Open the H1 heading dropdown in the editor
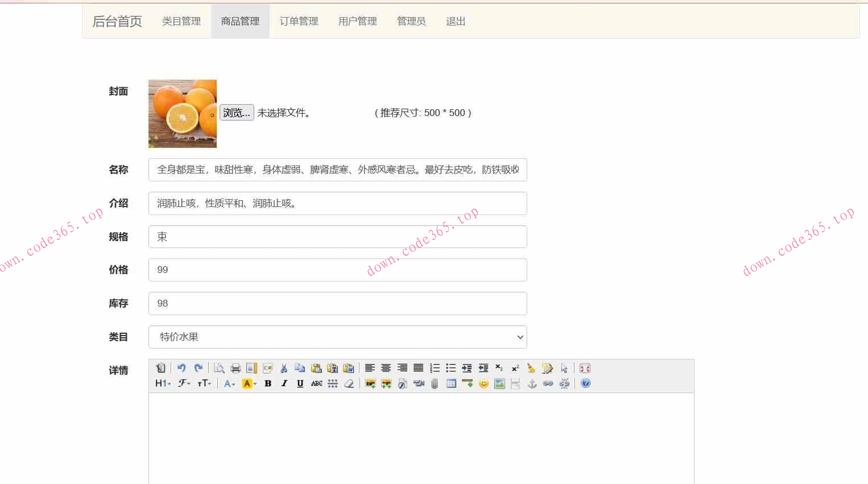The image size is (868, 484). click(x=162, y=383)
